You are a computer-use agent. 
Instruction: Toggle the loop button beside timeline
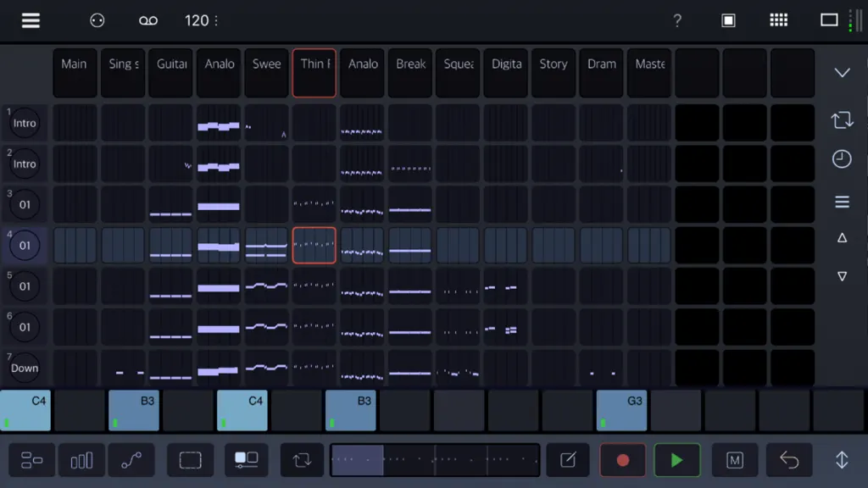click(302, 460)
